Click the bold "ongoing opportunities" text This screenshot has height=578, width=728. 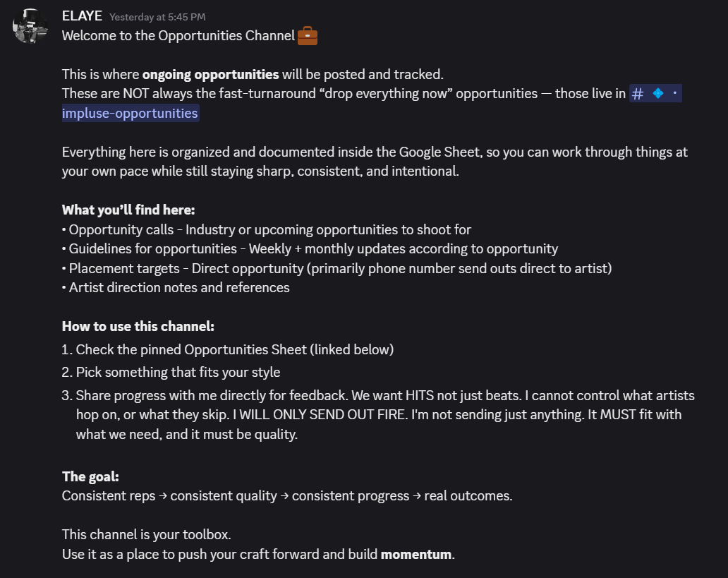click(210, 74)
